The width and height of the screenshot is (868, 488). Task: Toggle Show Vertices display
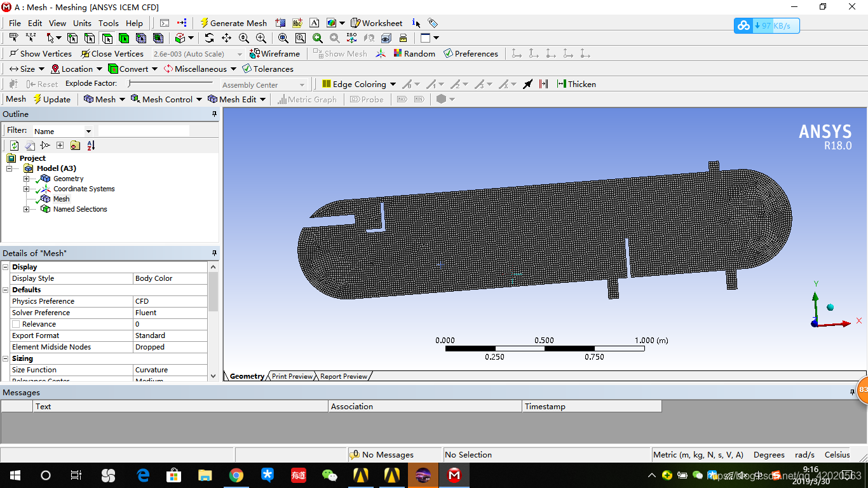[x=41, y=53]
